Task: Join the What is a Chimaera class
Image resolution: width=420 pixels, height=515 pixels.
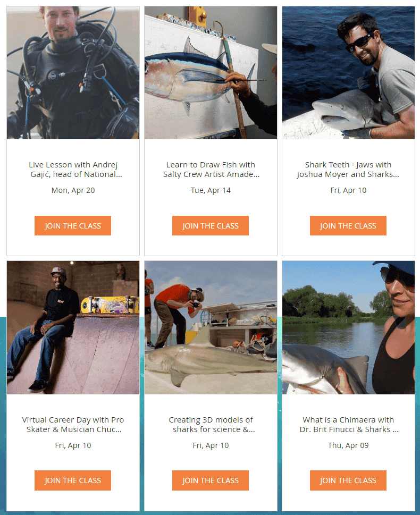Action: click(348, 480)
